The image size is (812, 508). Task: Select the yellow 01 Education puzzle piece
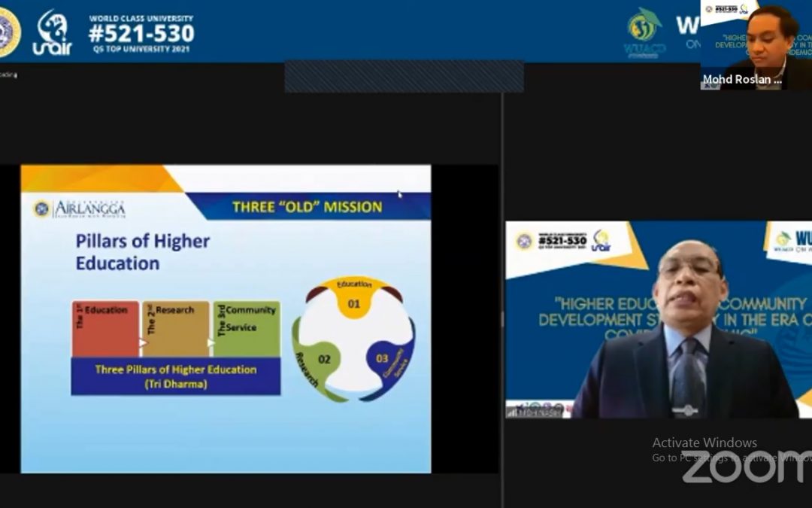(x=353, y=299)
